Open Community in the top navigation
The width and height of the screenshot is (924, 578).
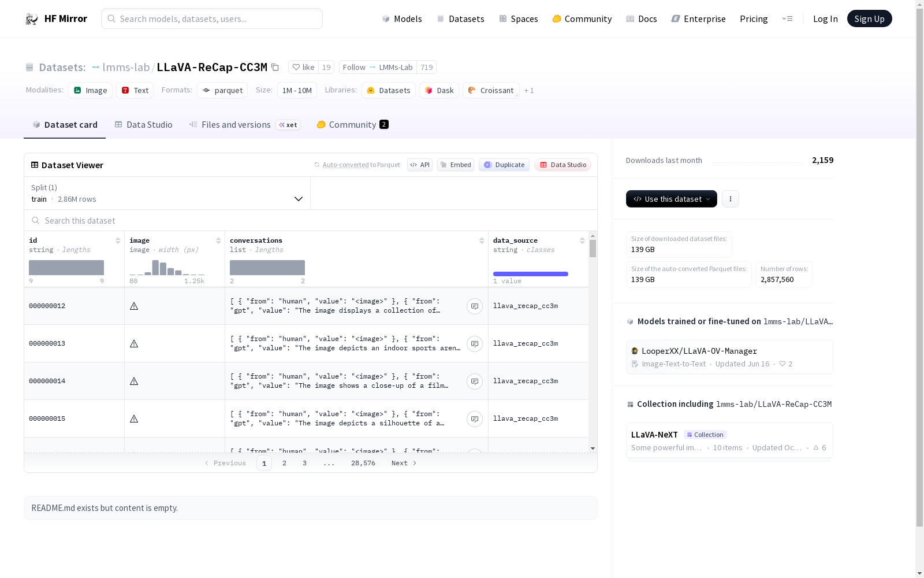click(x=582, y=19)
